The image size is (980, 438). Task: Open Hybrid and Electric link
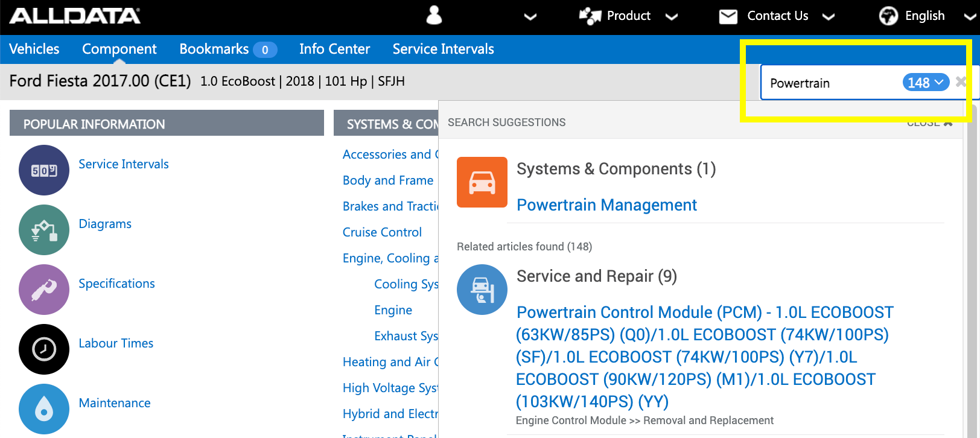(x=390, y=414)
